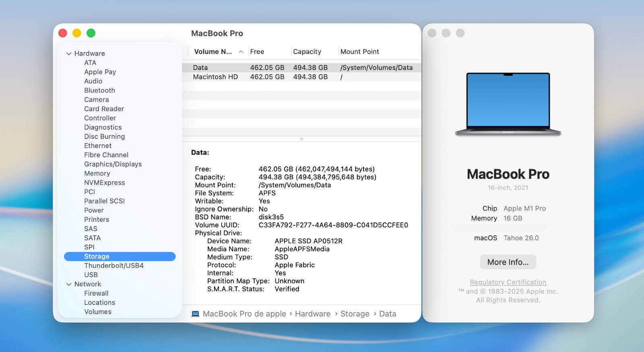644x352 pixels.
Task: Click Storage in the path bar
Action: tap(355, 314)
